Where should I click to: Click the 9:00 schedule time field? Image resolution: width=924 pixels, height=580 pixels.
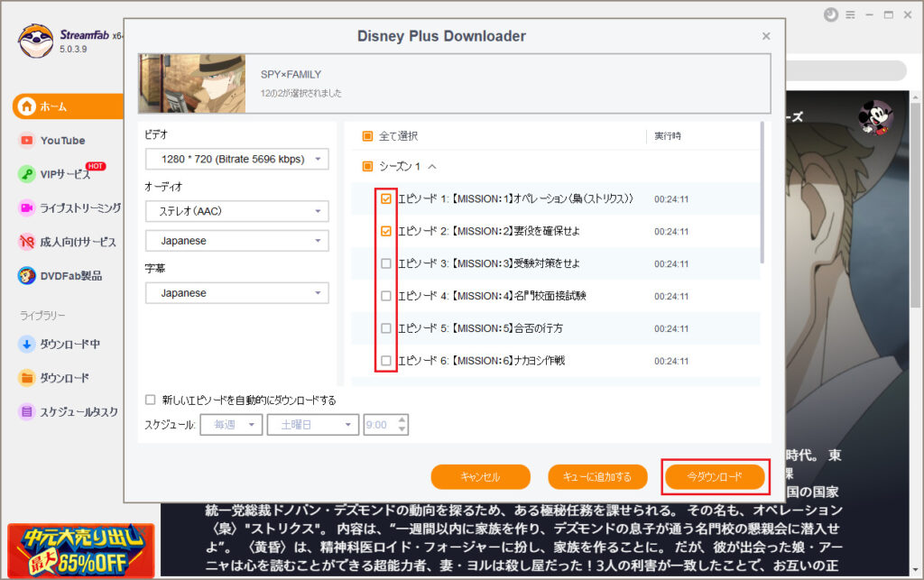[x=380, y=425]
